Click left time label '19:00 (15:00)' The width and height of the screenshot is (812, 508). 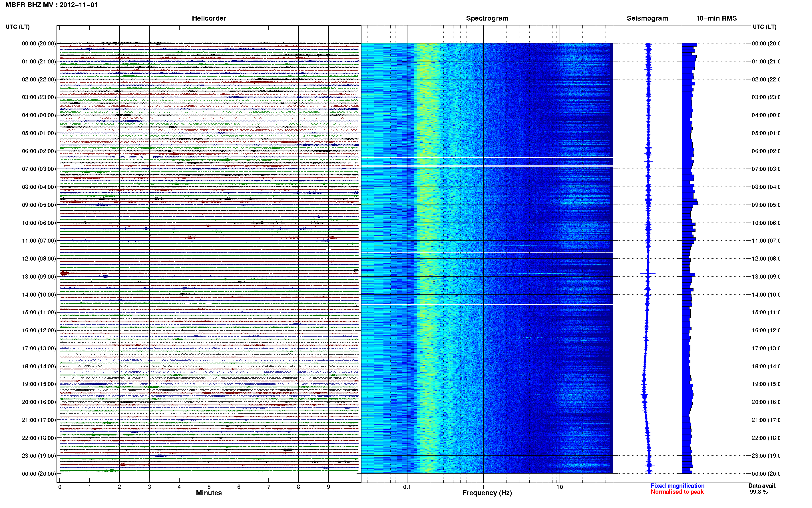[39, 384]
